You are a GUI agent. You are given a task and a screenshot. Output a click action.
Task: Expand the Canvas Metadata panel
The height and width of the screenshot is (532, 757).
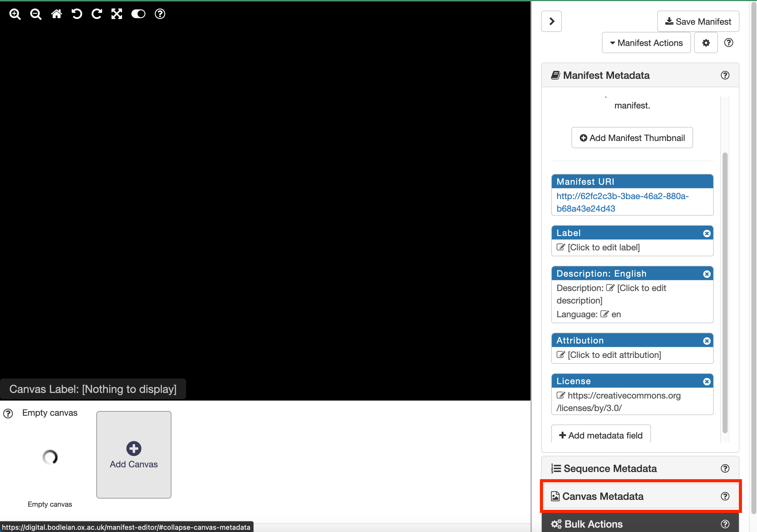pos(640,496)
